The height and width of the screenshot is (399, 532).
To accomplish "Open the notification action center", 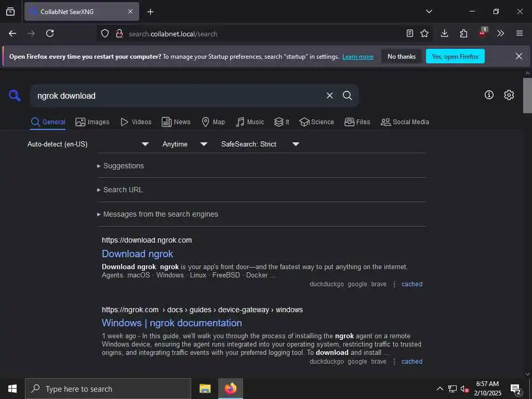I will tap(516, 390).
